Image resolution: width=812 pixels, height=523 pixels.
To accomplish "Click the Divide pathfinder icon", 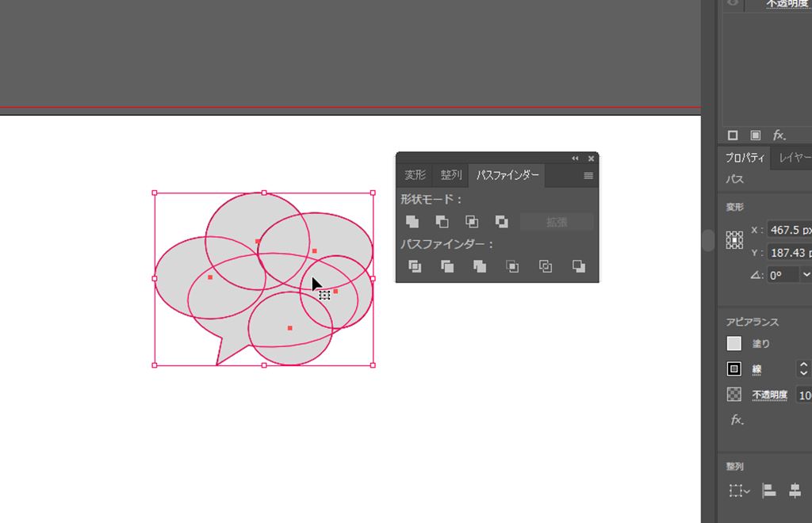I will coord(415,266).
